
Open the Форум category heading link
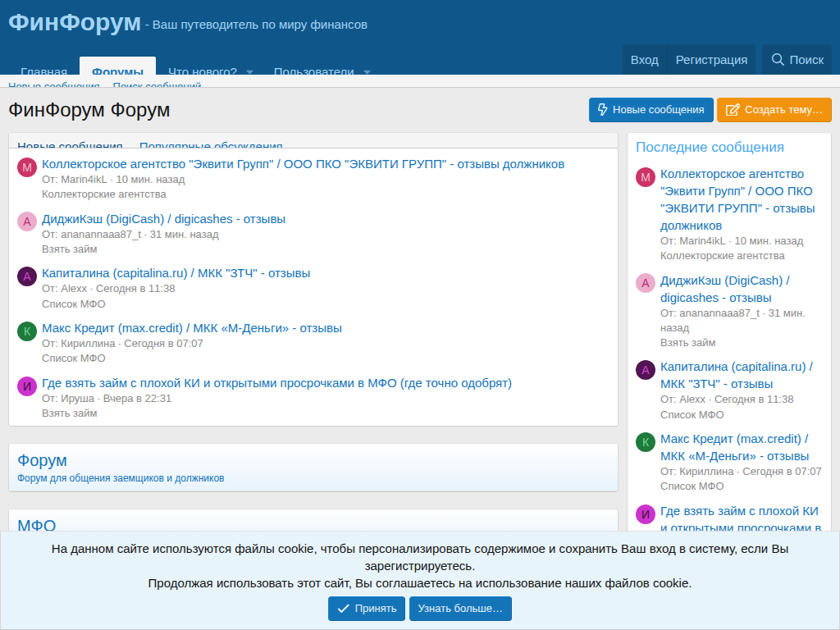(43, 460)
